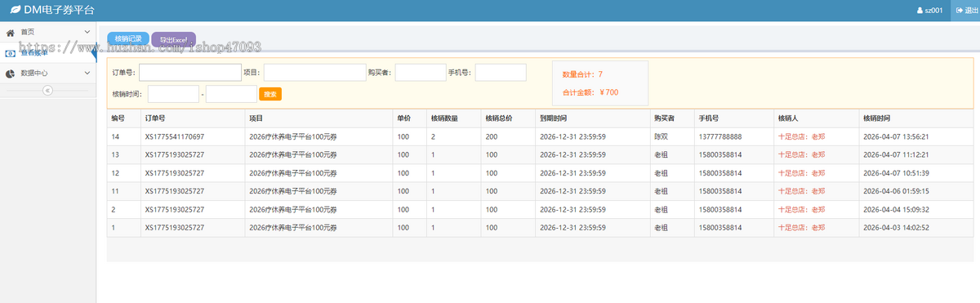Collapse the sidebar with the double-arrow icon
This screenshot has height=303, width=980.
coord(47,90)
